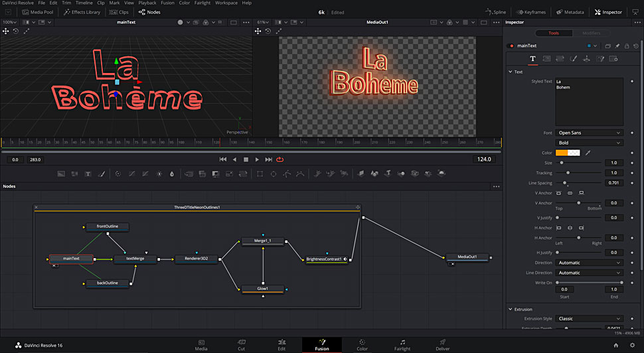This screenshot has height=353, width=644.
Task: Click the Styled Text input box
Action: pos(589,102)
